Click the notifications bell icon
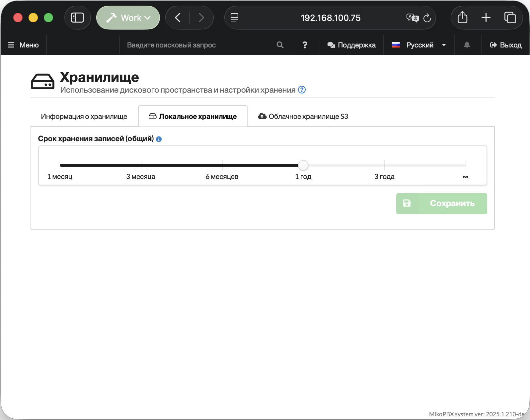 coord(467,45)
